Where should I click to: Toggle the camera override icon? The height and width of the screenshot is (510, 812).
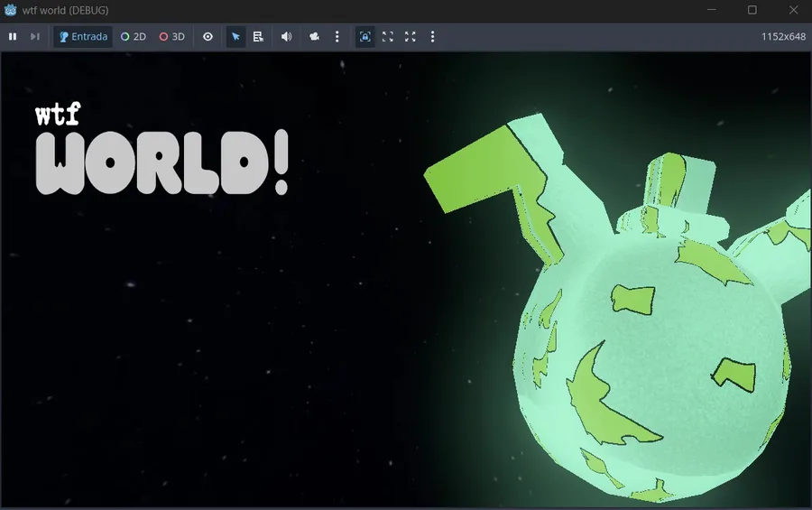(314, 37)
